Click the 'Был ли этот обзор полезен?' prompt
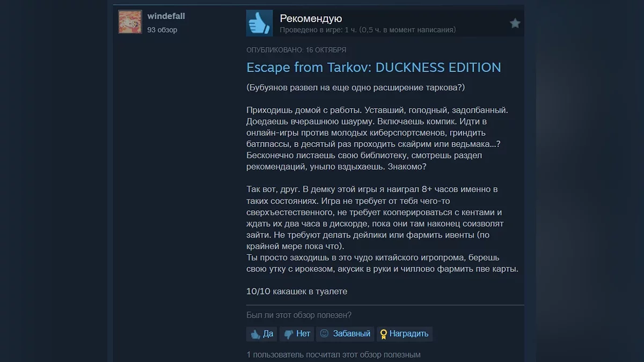 pos(299,315)
